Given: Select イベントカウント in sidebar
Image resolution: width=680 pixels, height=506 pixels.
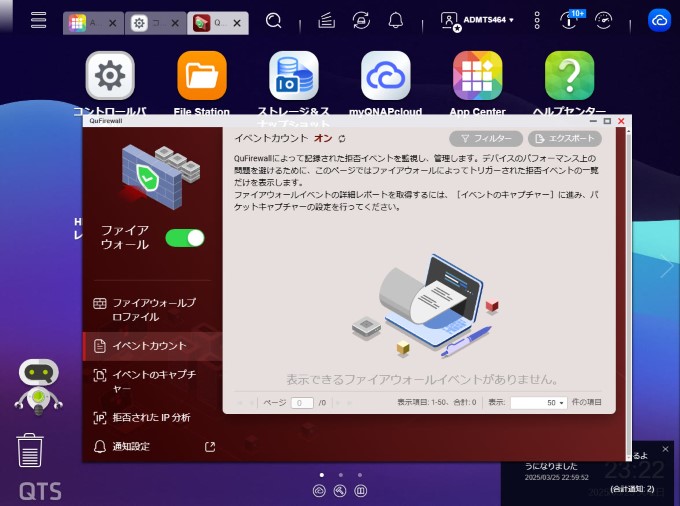Looking at the screenshot, I should tap(152, 346).
